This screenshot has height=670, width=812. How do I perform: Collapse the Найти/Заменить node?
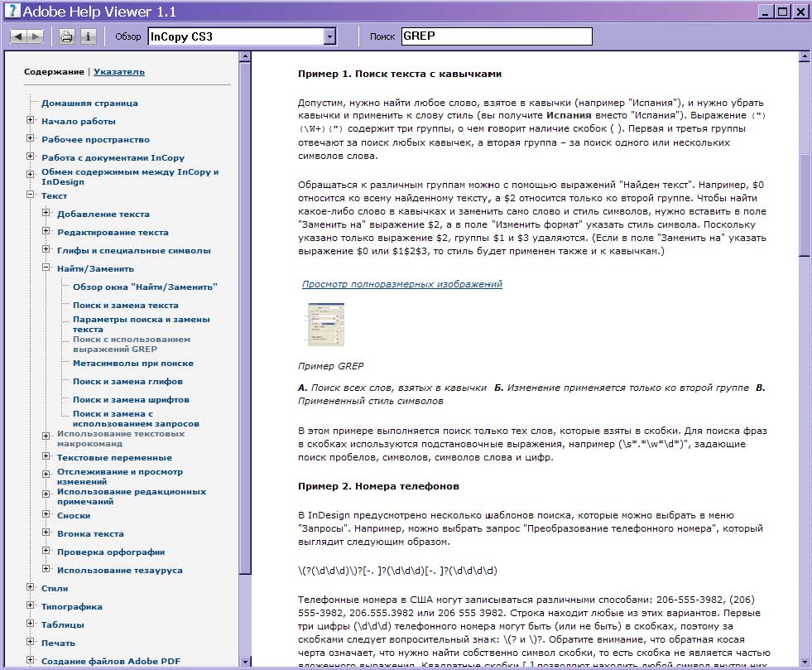(46, 268)
